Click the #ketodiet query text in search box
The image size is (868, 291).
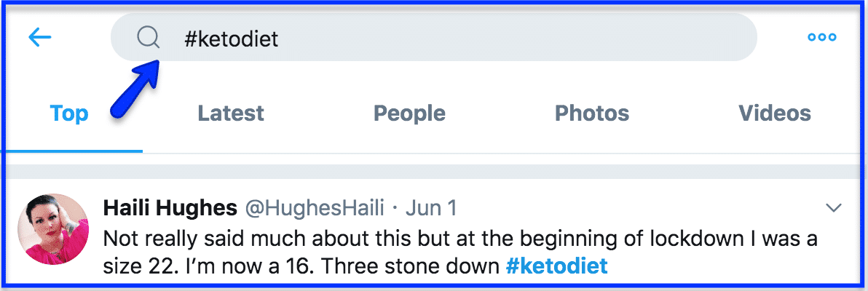tap(232, 38)
